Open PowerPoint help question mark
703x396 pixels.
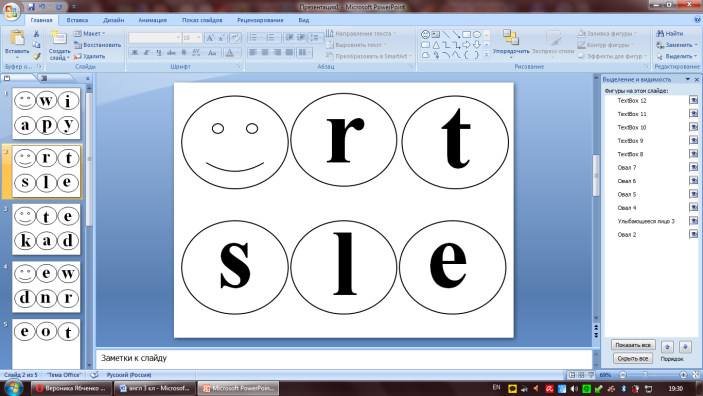click(x=697, y=20)
